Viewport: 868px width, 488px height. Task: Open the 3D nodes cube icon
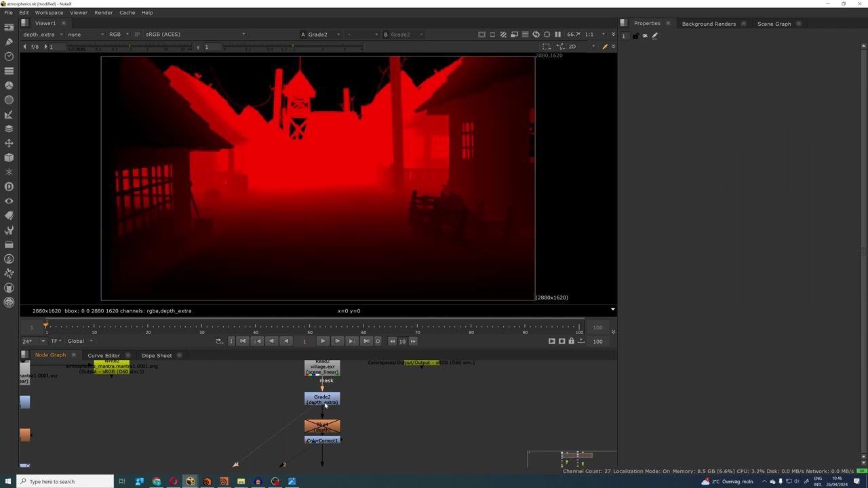(9, 158)
